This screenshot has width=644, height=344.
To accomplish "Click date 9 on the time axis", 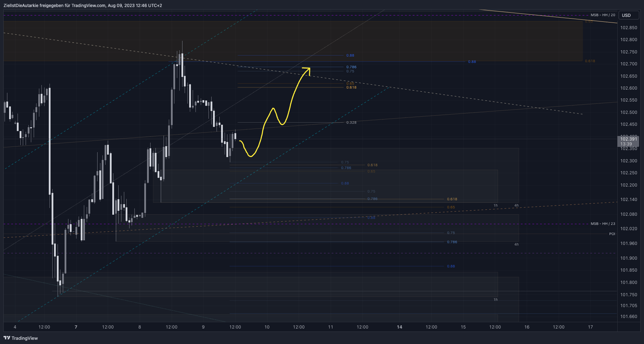I will coord(203,327).
